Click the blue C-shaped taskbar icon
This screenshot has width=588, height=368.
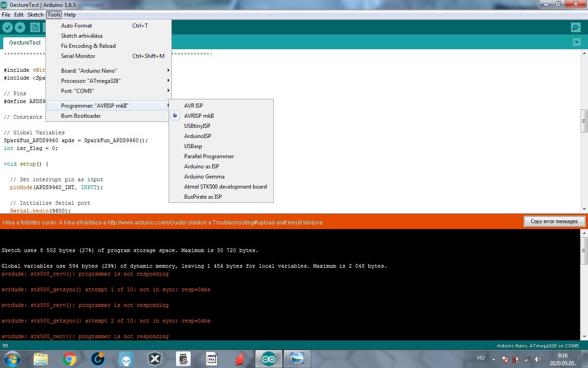point(98,359)
